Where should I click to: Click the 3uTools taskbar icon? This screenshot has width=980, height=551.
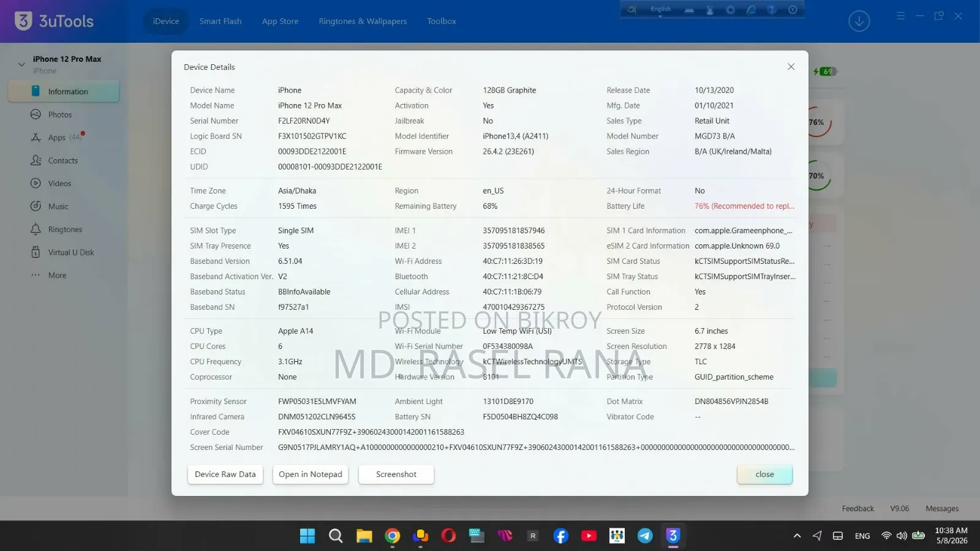point(673,536)
